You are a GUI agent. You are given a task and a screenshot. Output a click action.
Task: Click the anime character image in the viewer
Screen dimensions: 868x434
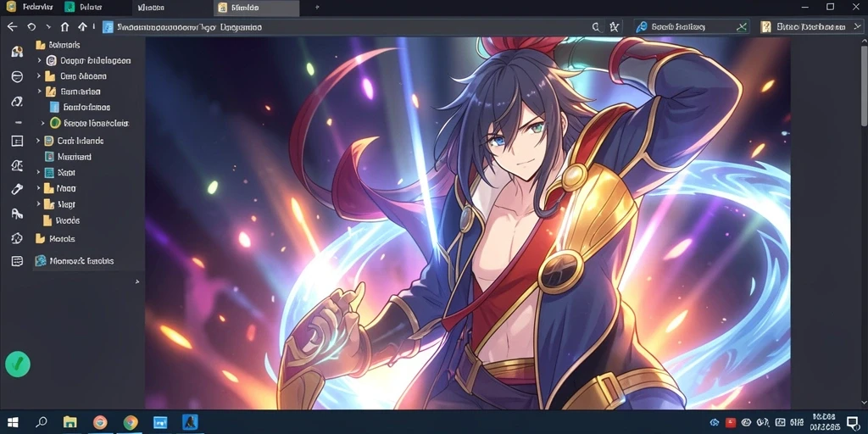pos(468,223)
